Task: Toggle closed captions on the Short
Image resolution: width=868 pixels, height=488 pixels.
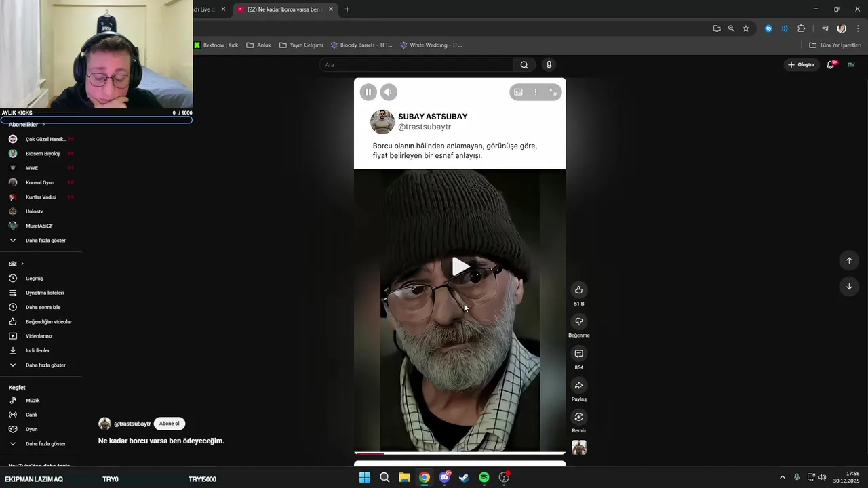Action: (518, 92)
